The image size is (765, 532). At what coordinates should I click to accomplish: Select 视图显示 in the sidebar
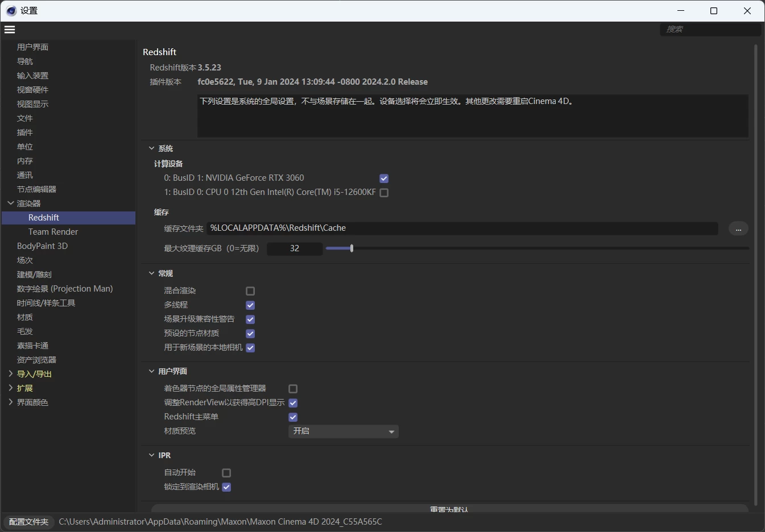tap(32, 104)
